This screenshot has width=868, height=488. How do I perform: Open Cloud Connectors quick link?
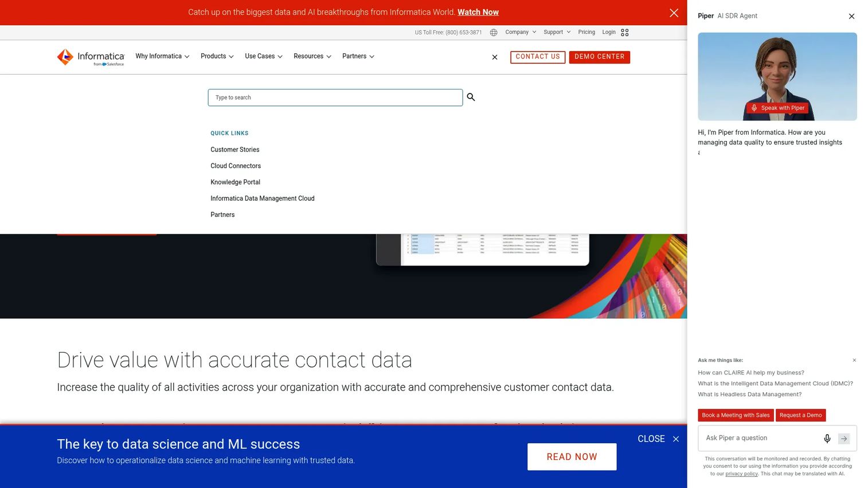236,166
